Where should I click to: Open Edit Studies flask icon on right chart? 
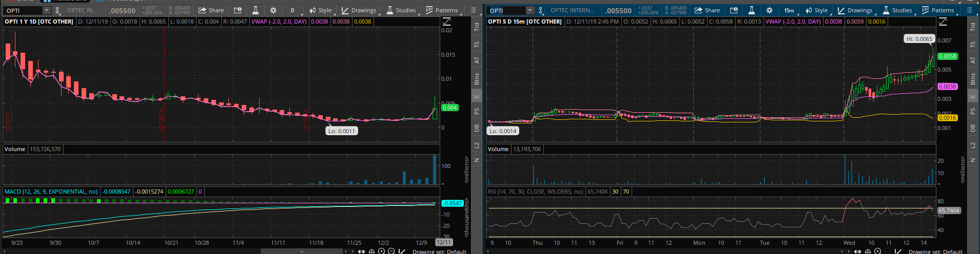point(751,10)
